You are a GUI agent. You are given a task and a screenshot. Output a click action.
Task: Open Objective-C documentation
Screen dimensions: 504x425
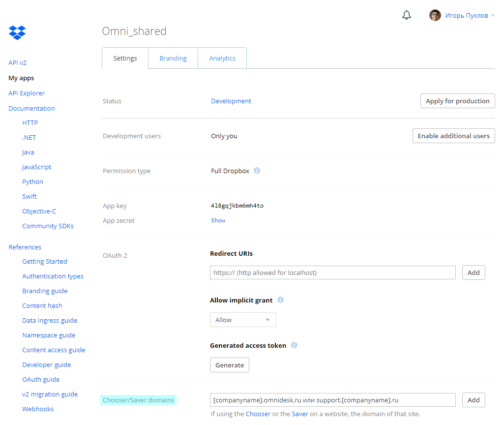click(39, 211)
